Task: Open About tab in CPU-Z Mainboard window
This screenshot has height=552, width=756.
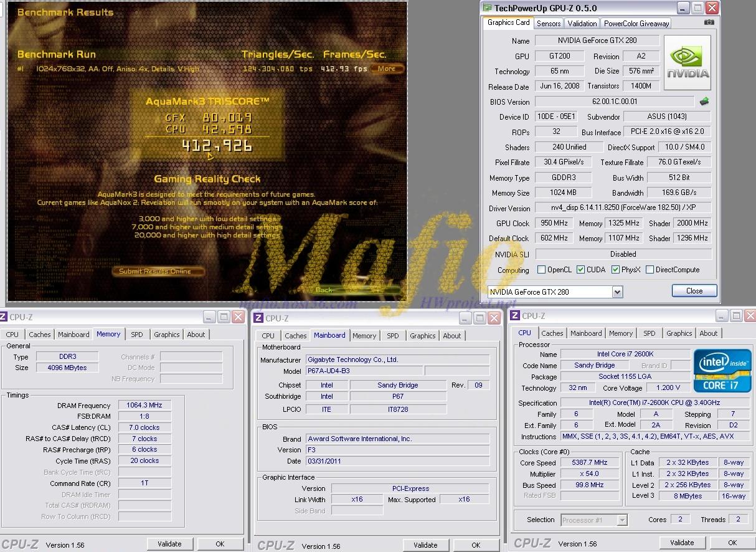Action: pos(452,336)
